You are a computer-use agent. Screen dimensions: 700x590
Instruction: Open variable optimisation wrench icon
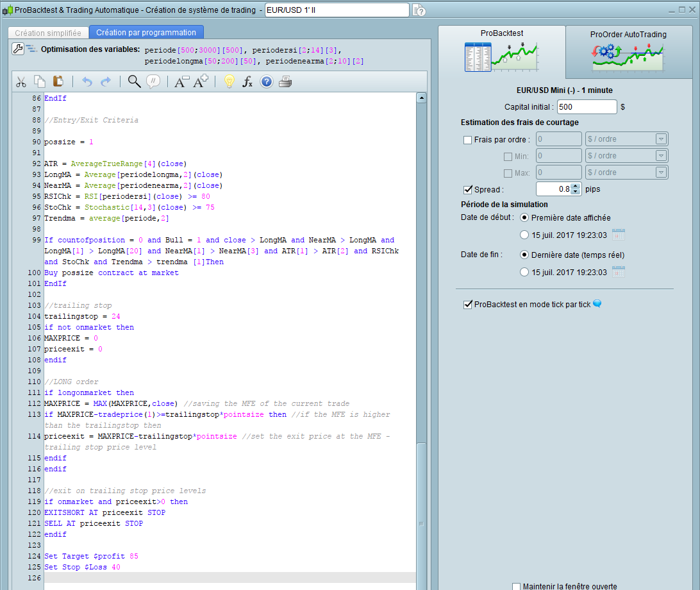[x=19, y=49]
